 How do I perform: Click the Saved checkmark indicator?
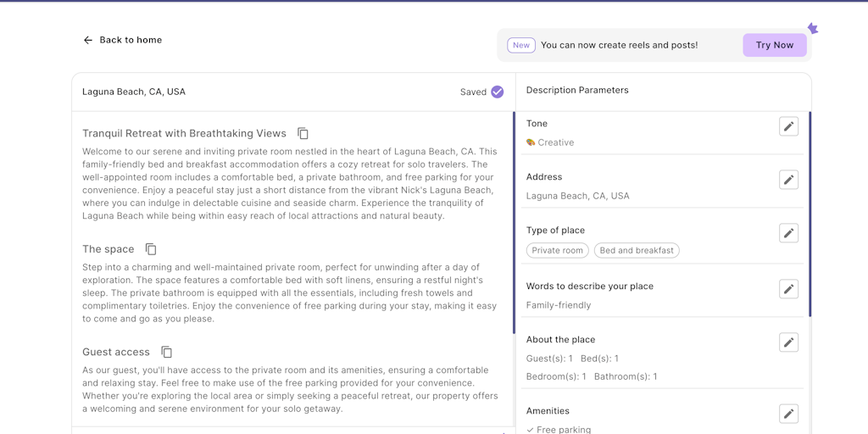[x=497, y=92]
